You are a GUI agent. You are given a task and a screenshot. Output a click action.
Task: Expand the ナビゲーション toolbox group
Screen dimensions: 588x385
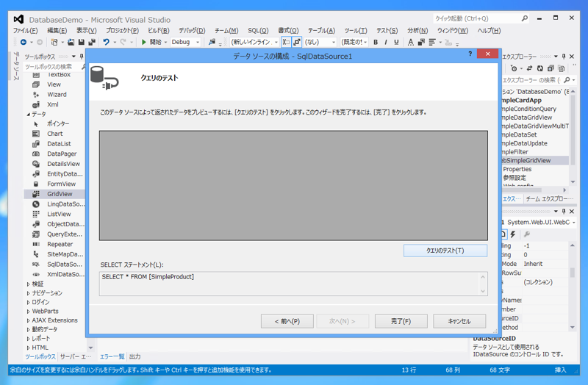coord(28,293)
